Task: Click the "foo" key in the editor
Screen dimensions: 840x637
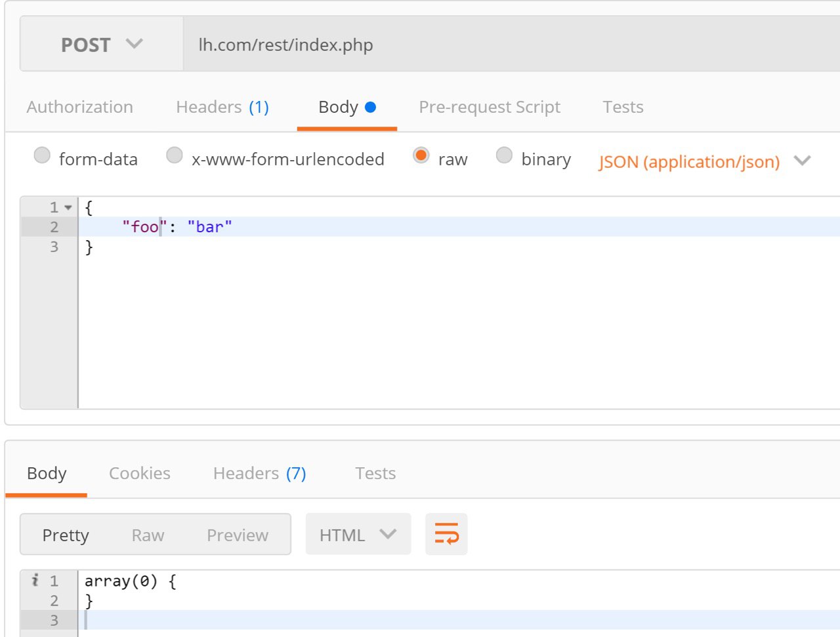Action: (x=144, y=227)
